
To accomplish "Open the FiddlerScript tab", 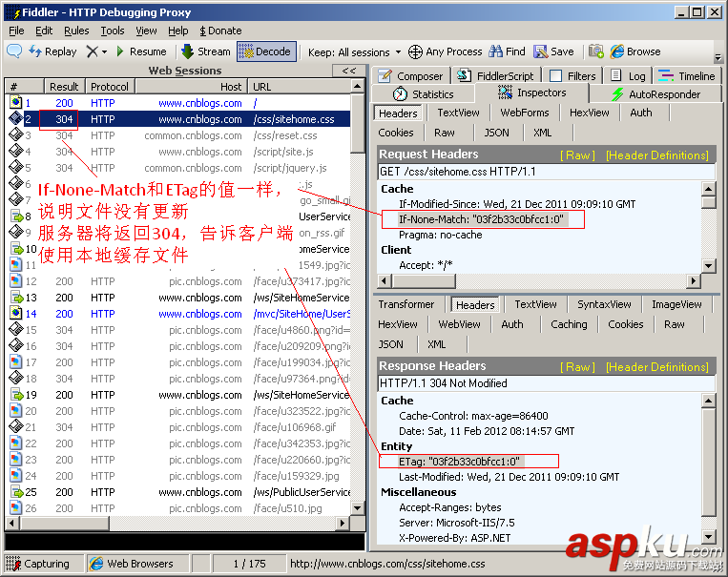I will (x=496, y=76).
